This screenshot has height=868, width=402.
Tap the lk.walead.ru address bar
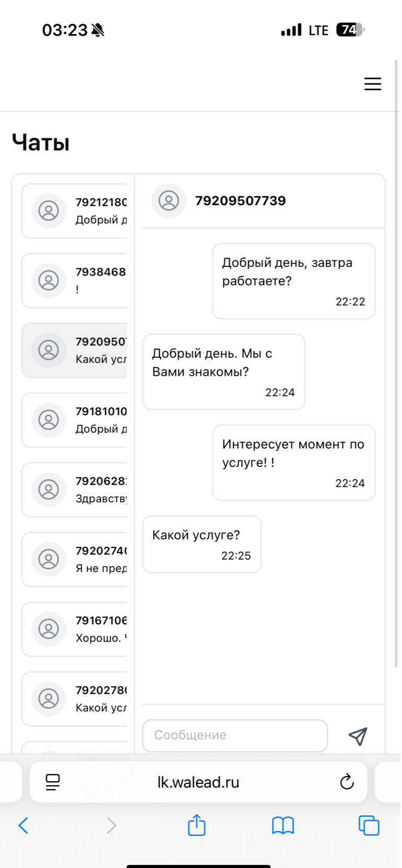(x=198, y=782)
